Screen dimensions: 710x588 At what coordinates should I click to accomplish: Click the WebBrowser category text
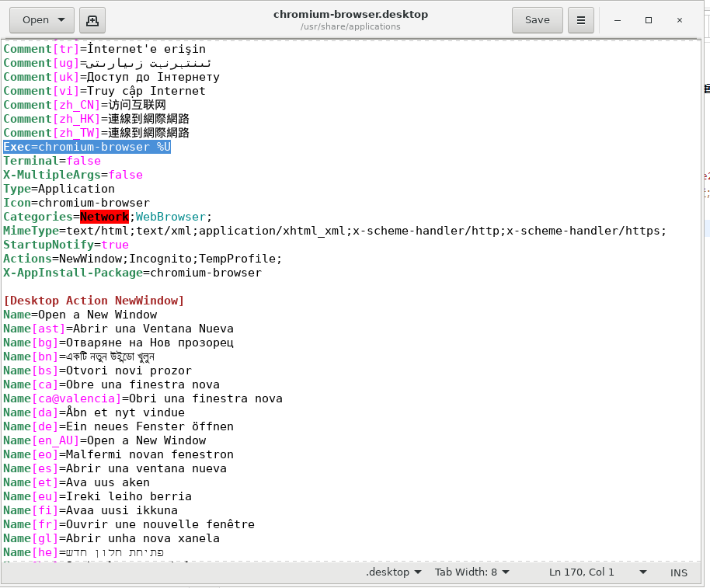coord(171,217)
